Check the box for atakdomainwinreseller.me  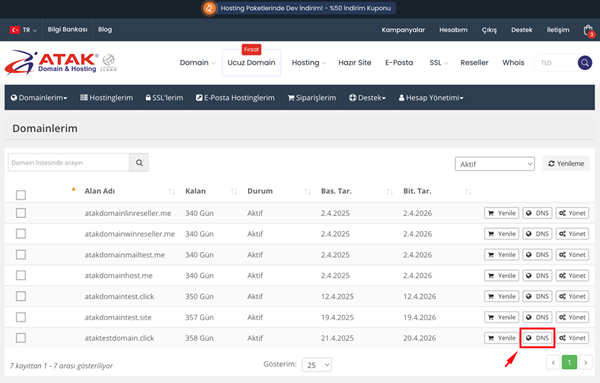[21, 234]
